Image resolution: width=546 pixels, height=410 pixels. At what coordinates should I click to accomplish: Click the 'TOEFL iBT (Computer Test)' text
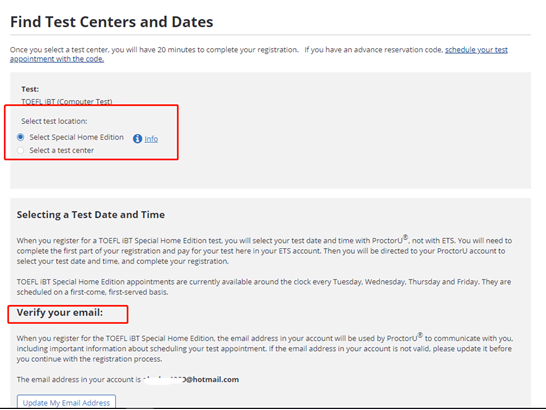click(67, 101)
